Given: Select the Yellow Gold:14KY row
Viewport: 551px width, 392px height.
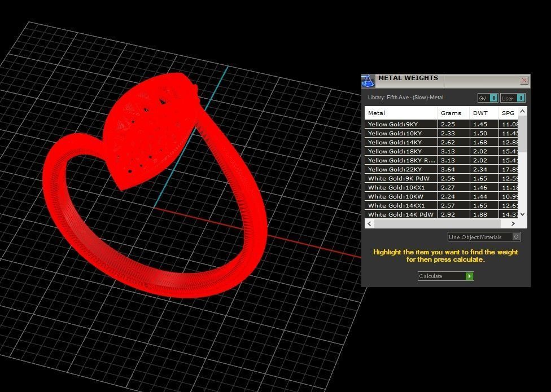Looking at the screenshot, I should click(x=441, y=142).
